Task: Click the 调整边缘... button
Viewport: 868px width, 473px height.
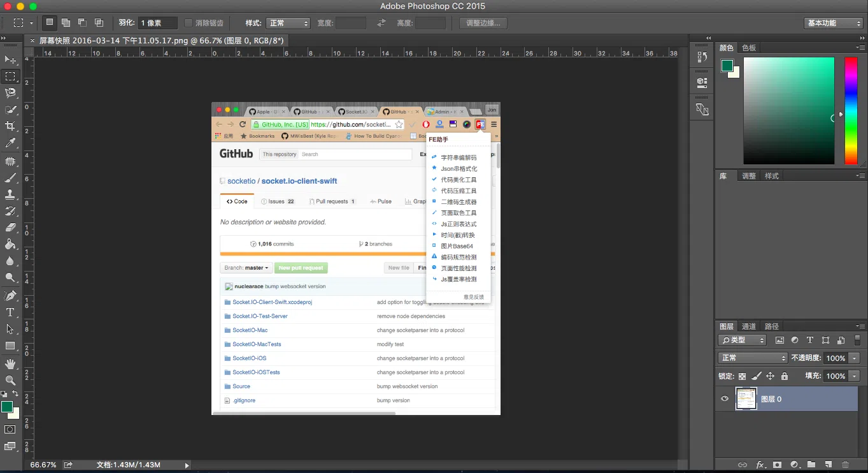Action: tap(483, 23)
